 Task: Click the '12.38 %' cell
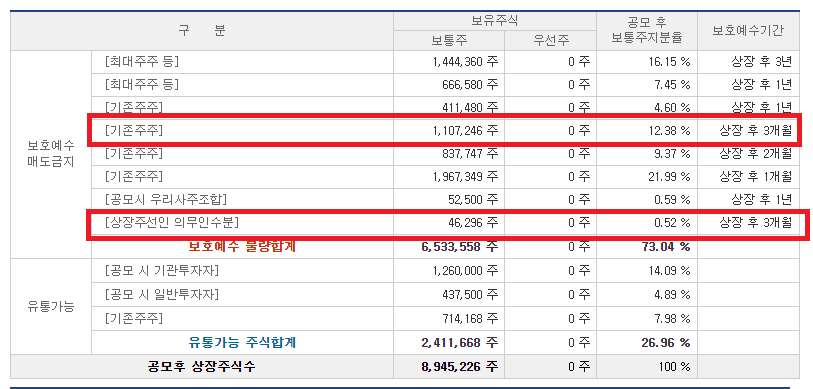(669, 131)
